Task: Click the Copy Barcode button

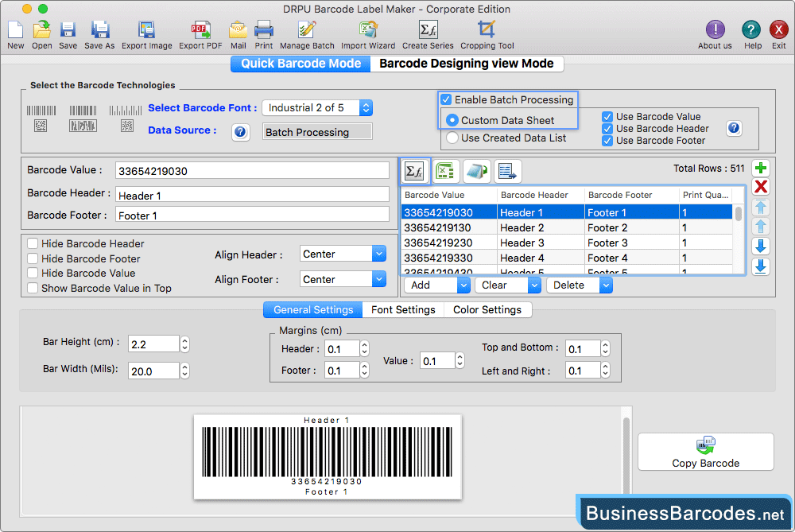Action: pos(705,452)
